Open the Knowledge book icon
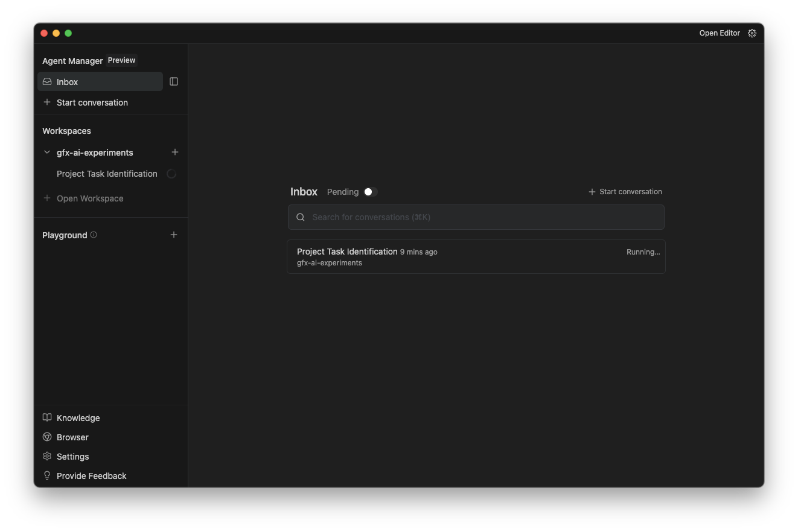 point(47,417)
